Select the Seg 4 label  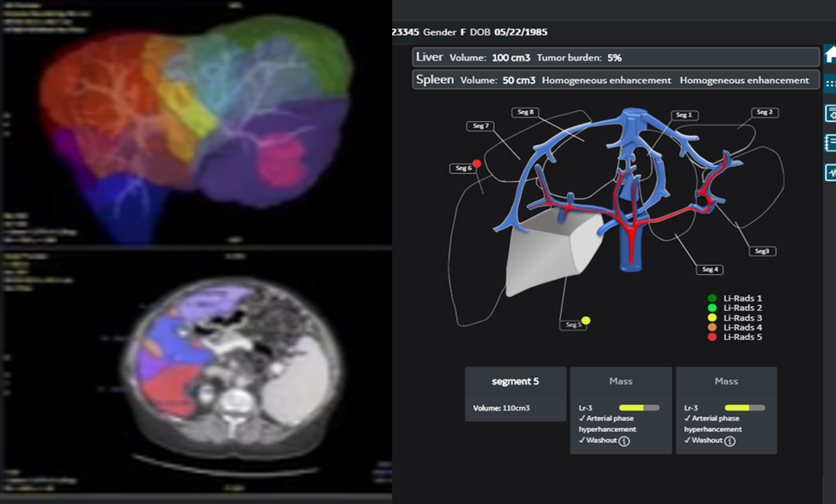[710, 269]
